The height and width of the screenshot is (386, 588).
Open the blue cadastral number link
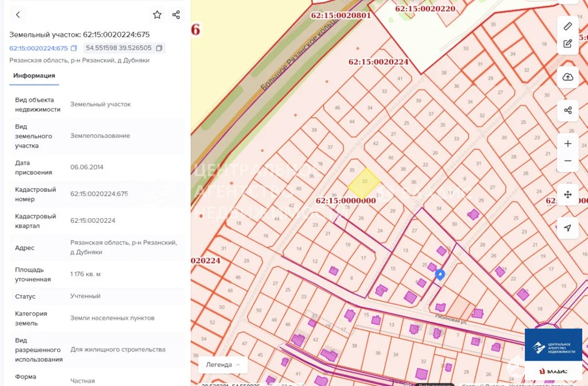pos(38,48)
